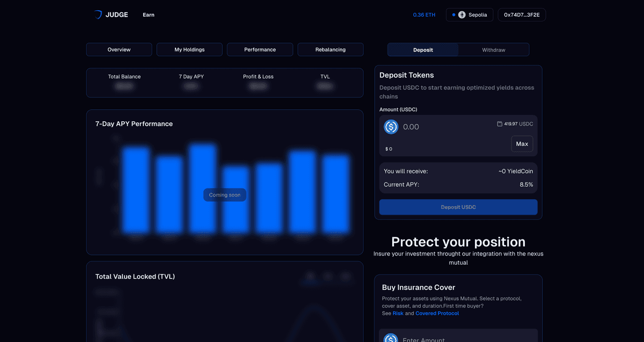Open the Covered Protocol link
Viewport: 644px width, 342px height.
[437, 313]
